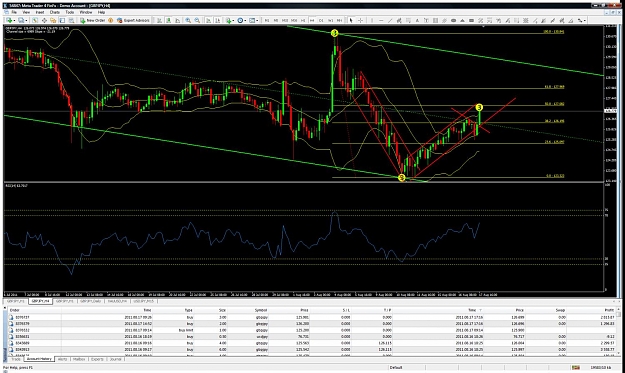Switch to line chart icon
The height and width of the screenshot is (373, 625).
pos(177,20)
